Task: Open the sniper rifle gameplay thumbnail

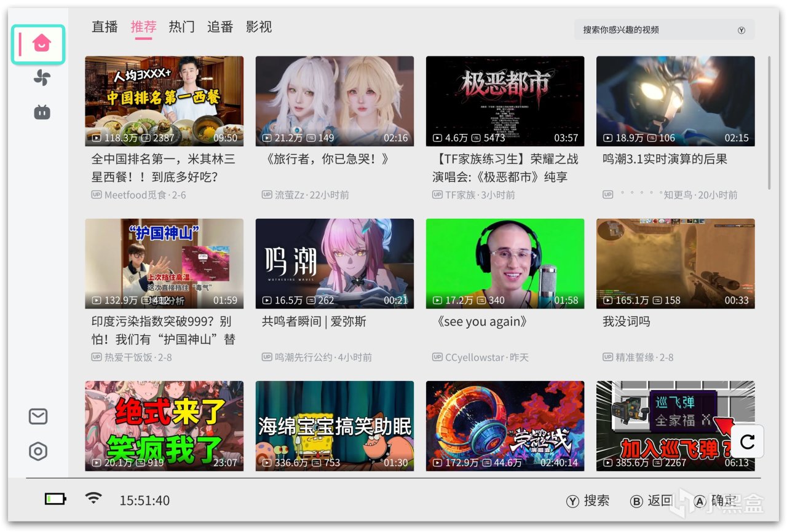Action: point(675,264)
